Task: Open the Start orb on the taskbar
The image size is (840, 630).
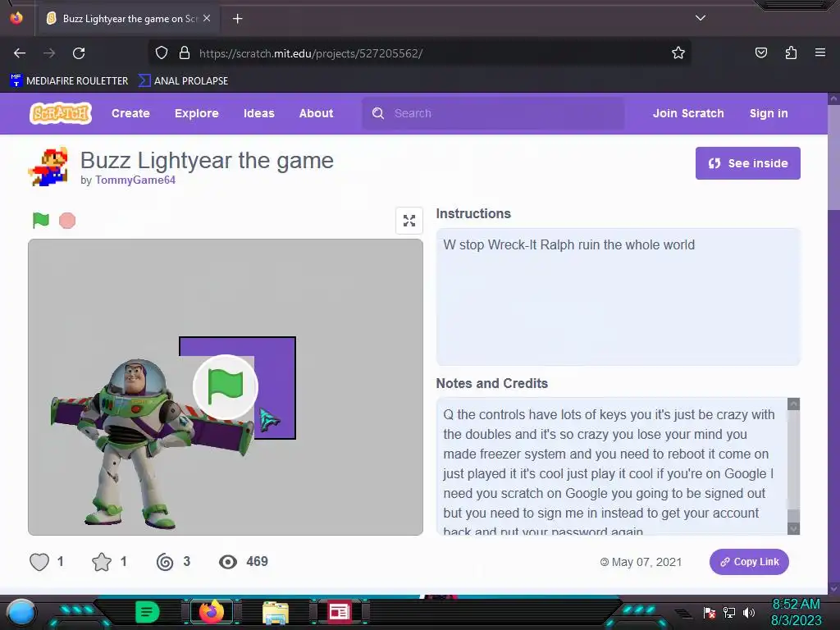Action: [21, 612]
